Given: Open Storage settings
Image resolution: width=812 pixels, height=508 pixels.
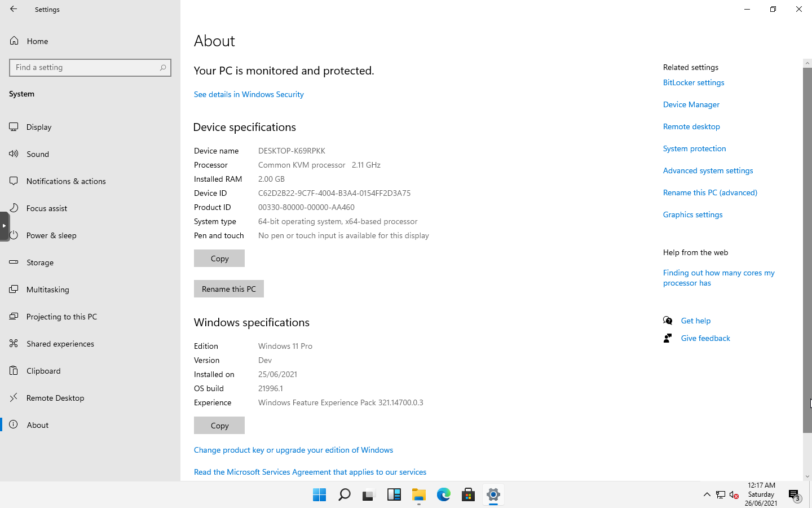Looking at the screenshot, I should coord(90,262).
